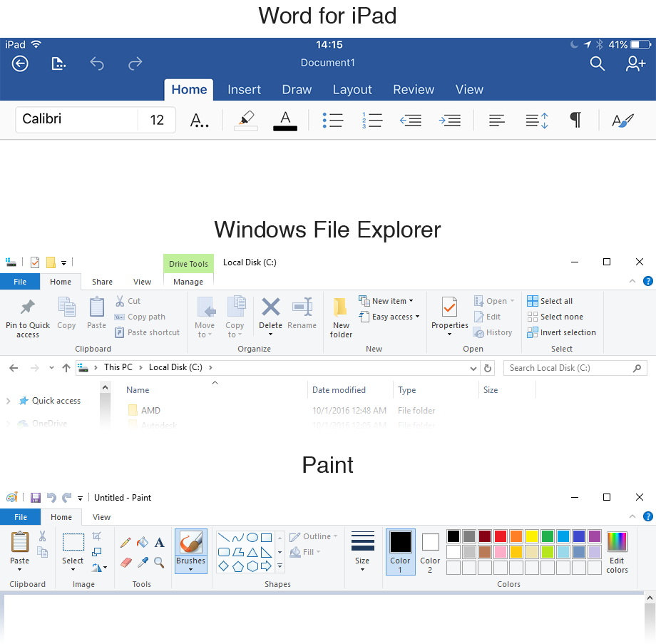The image size is (656, 644).
Task: Open the Calibri font name box
Action: pyautogui.click(x=77, y=120)
